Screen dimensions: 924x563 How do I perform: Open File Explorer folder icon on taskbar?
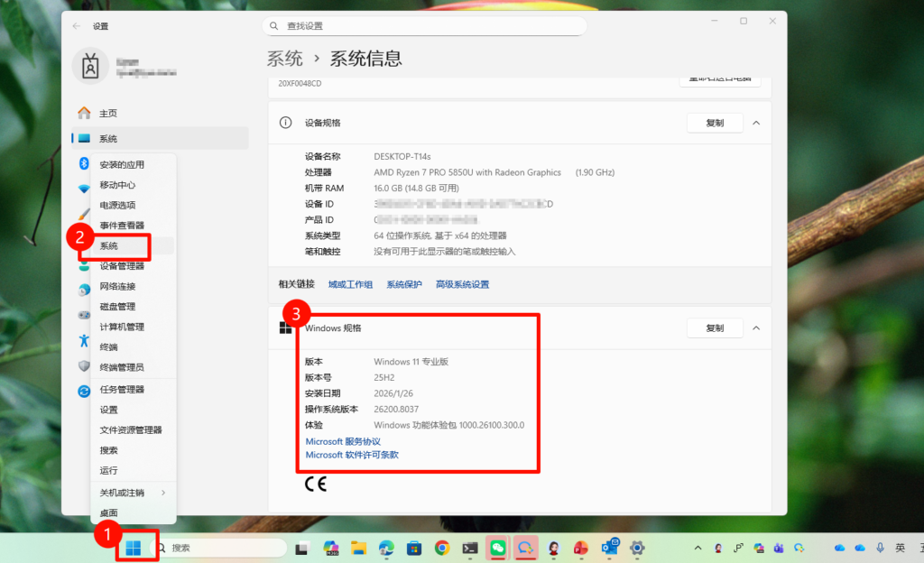[x=358, y=548]
